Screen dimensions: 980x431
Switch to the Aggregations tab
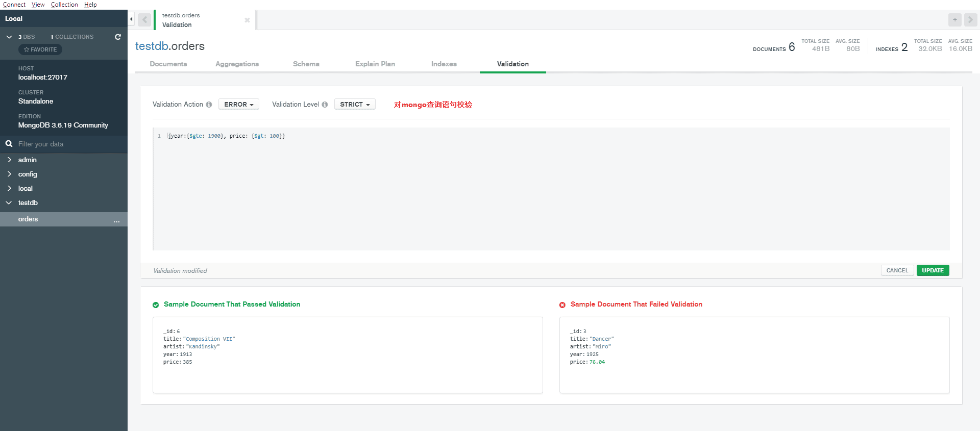coord(237,64)
